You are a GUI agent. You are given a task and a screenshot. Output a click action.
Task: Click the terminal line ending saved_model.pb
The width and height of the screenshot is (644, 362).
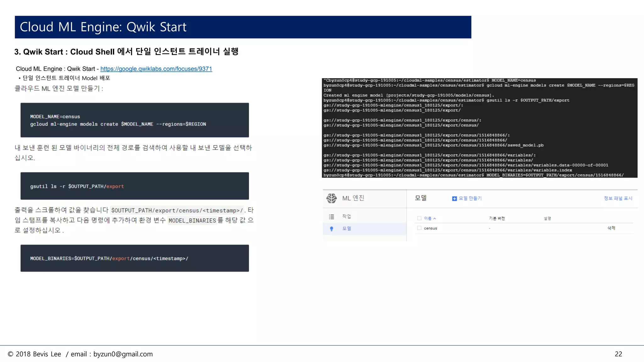(434, 145)
